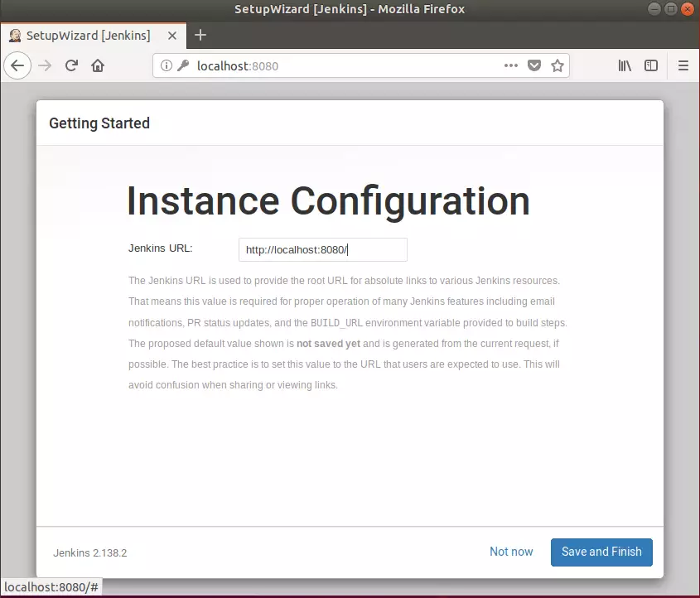
Task: Close the SetupWizard [Jenkins] tab
Action: coord(171,36)
